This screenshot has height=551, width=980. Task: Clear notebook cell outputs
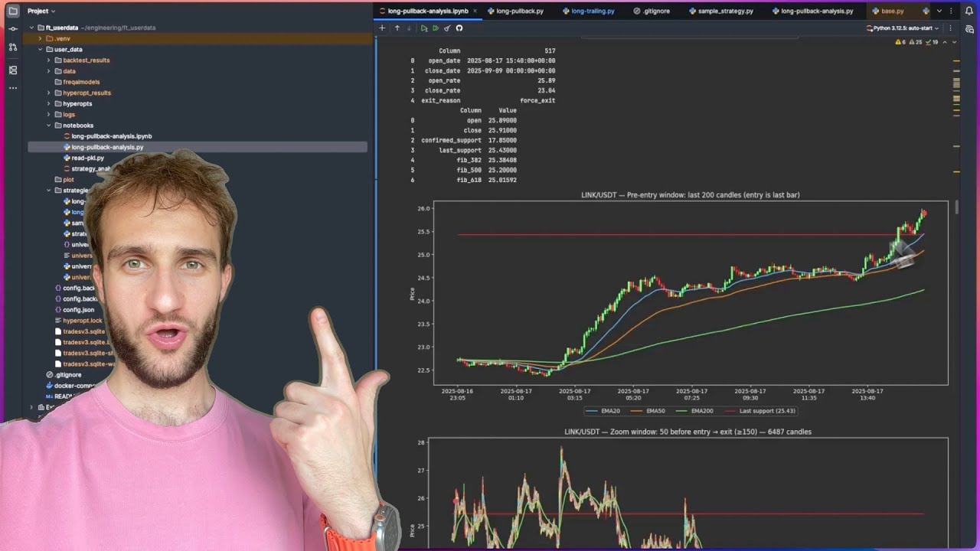click(447, 28)
